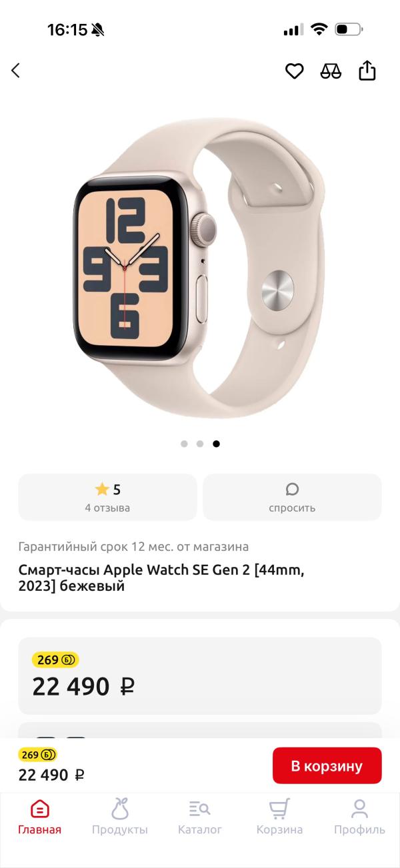
Task: Tap the спросить question button
Action: [292, 497]
